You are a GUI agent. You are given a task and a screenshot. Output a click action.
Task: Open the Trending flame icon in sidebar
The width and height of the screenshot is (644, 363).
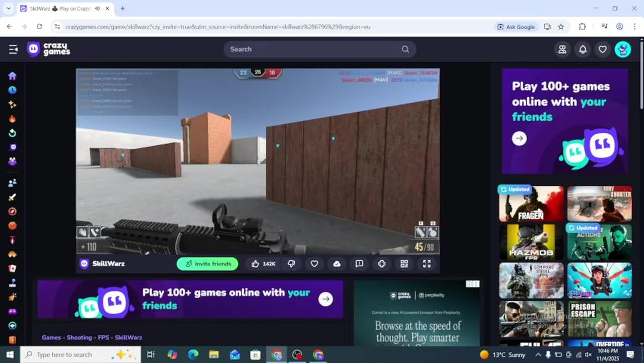(12, 119)
